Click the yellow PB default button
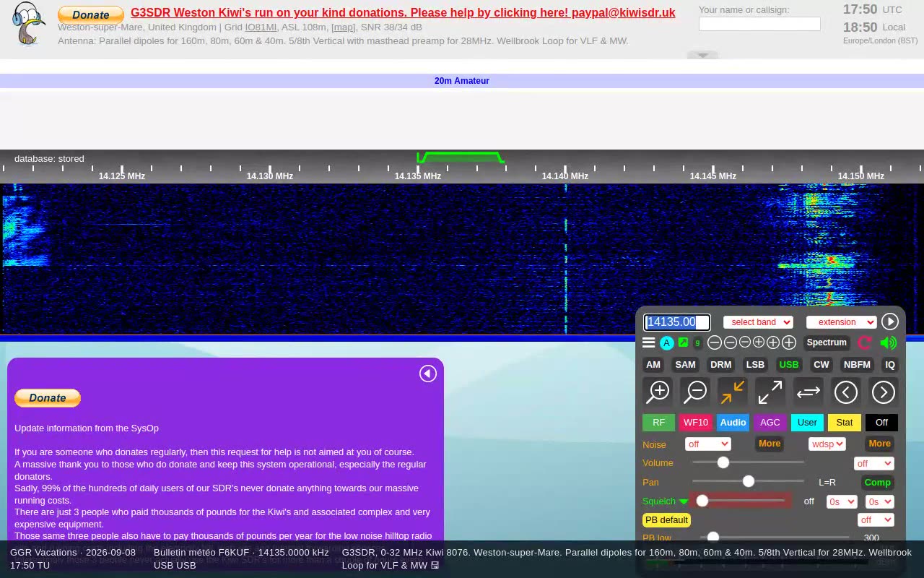Viewport: 924px width, 578px height. click(666, 520)
